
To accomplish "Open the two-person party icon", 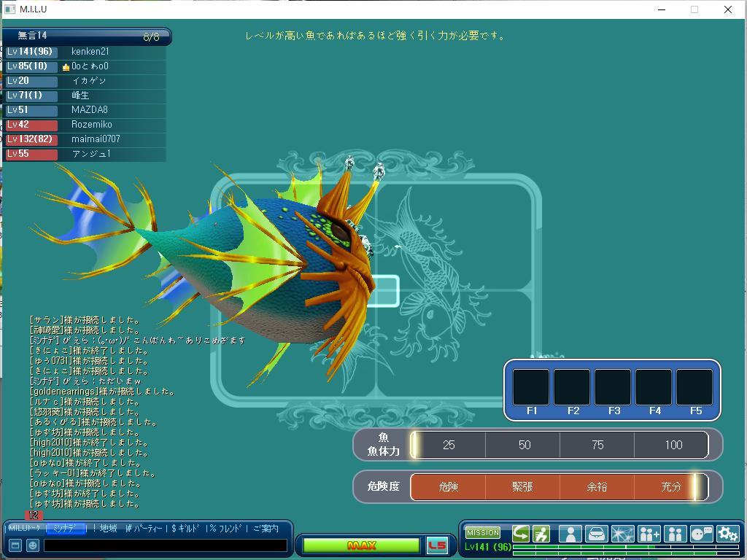I will point(675,534).
